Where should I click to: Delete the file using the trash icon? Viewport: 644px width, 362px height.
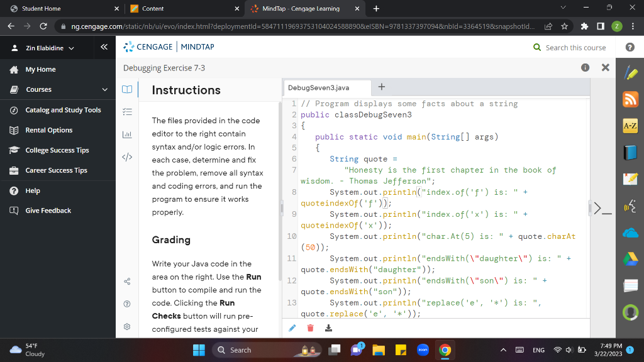(x=309, y=327)
